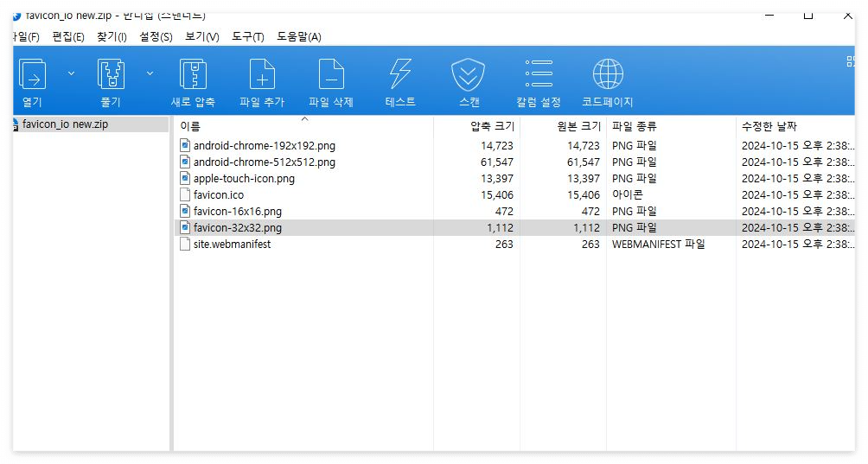Click the 열기 (Open) toolbar icon

point(32,74)
